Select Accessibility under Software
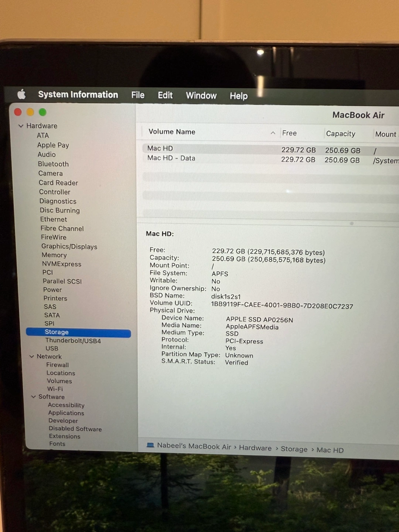 coord(66,405)
